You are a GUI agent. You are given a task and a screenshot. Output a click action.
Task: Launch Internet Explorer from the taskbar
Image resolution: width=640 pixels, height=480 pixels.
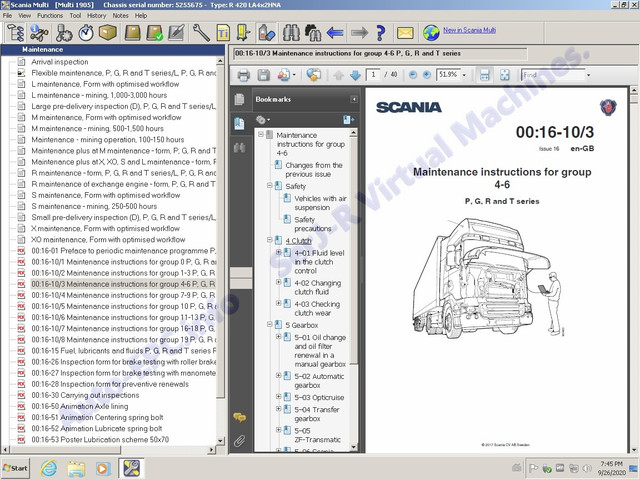(x=49, y=468)
